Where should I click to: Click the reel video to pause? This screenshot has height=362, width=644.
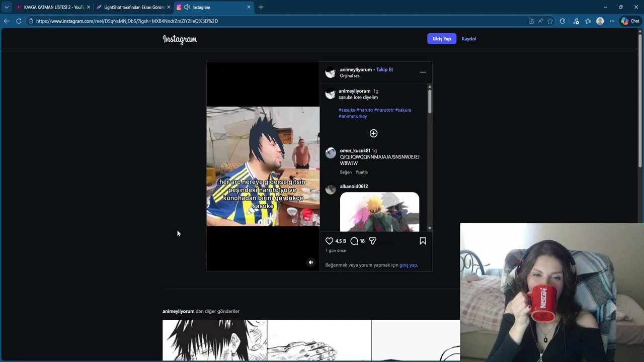click(263, 166)
